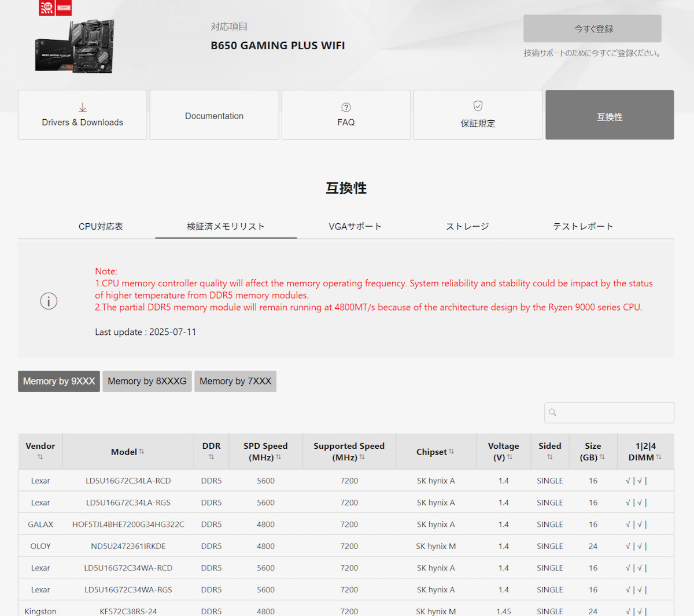Screen dimensions: 694x616
Task: Switch to ストレージ tab
Action: pos(467,227)
